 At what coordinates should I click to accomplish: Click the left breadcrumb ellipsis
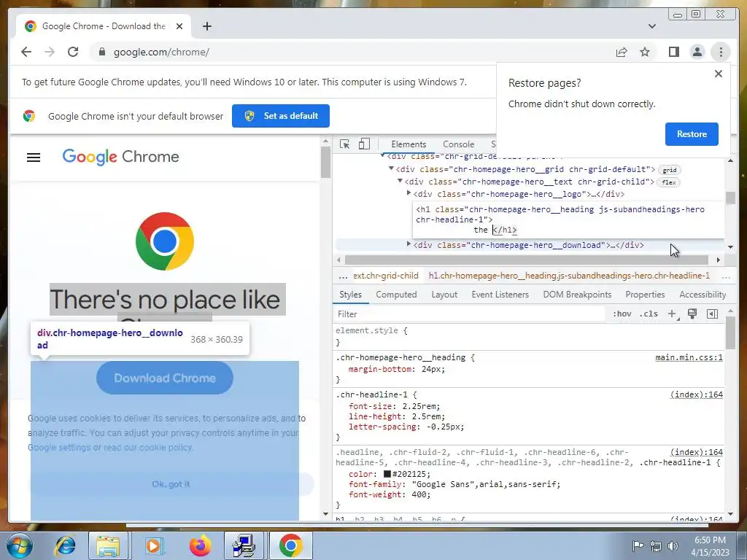click(x=343, y=276)
